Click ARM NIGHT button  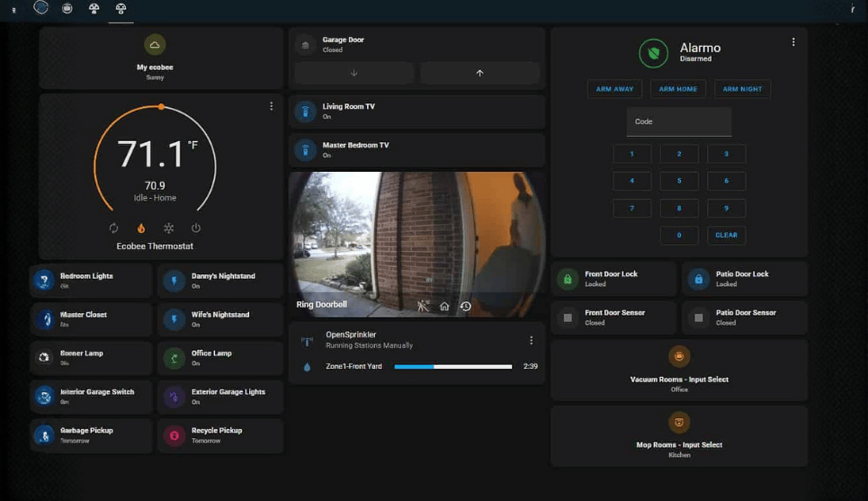[x=742, y=89]
